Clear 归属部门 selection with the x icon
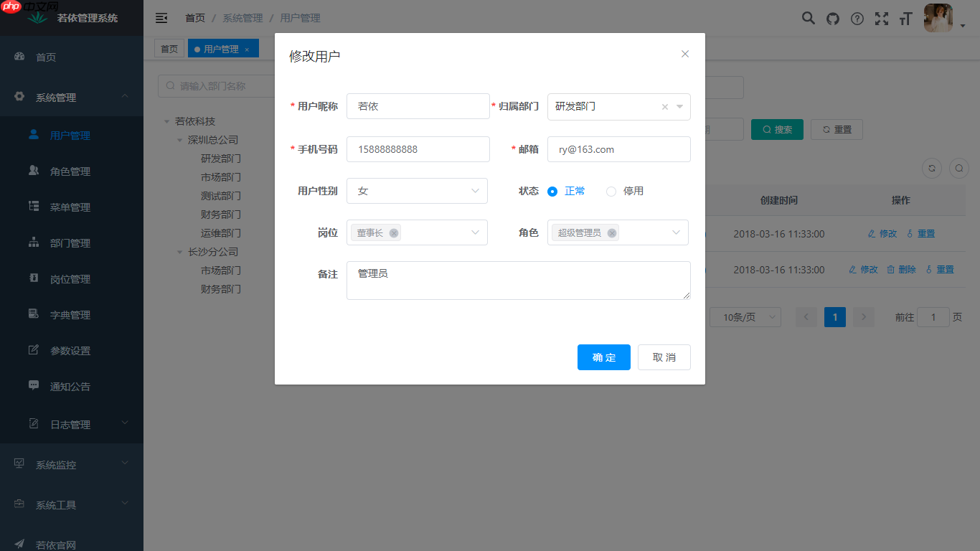 (664, 106)
